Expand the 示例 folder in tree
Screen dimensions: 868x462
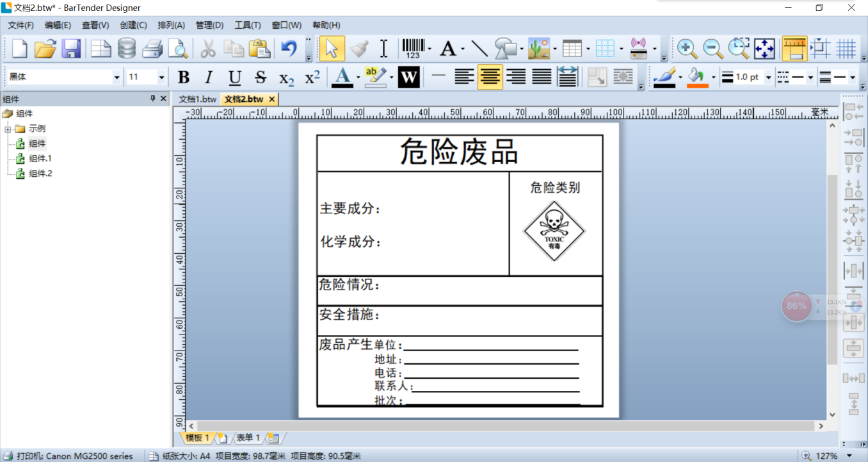tap(8, 129)
